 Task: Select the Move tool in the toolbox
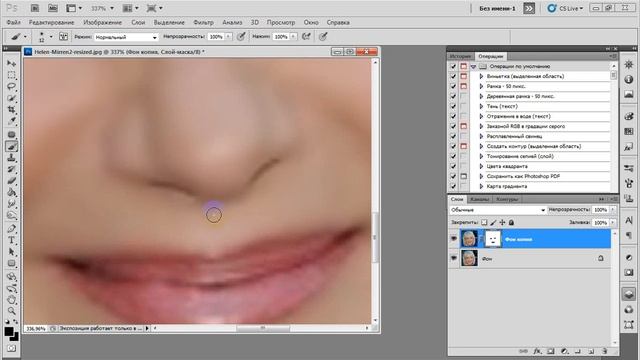pyautogui.click(x=11, y=64)
